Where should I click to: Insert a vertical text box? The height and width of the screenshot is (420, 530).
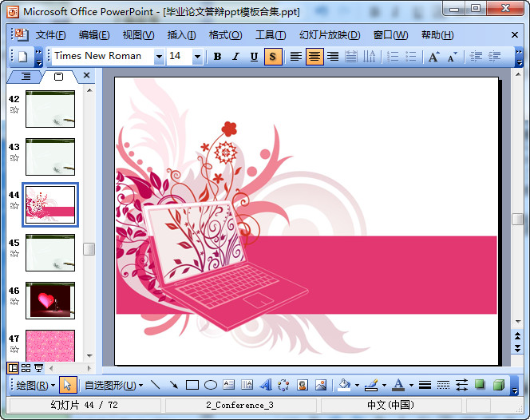(x=247, y=385)
